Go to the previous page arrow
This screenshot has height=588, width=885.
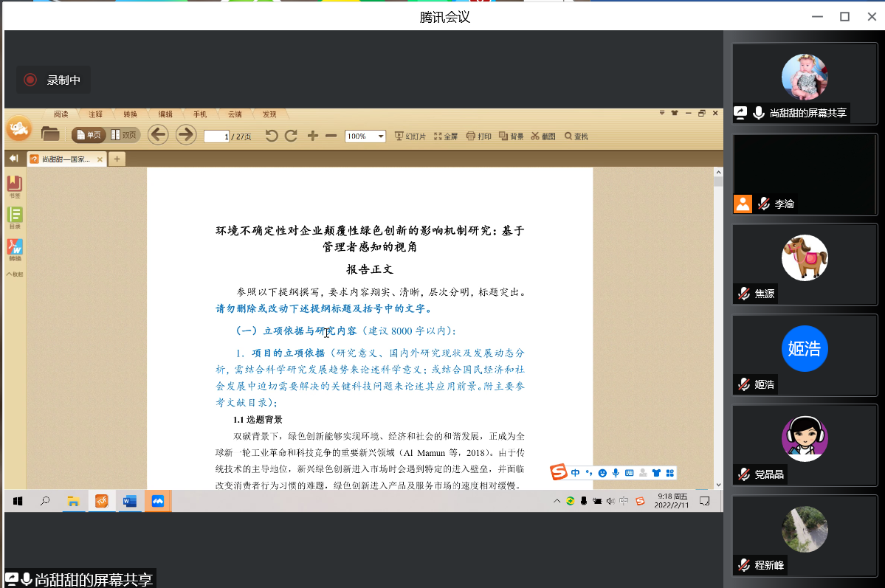point(158,135)
